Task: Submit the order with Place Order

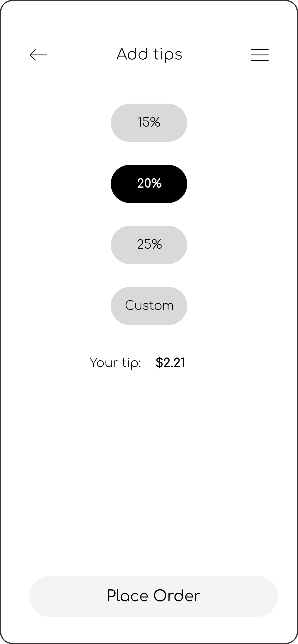Action: click(154, 596)
